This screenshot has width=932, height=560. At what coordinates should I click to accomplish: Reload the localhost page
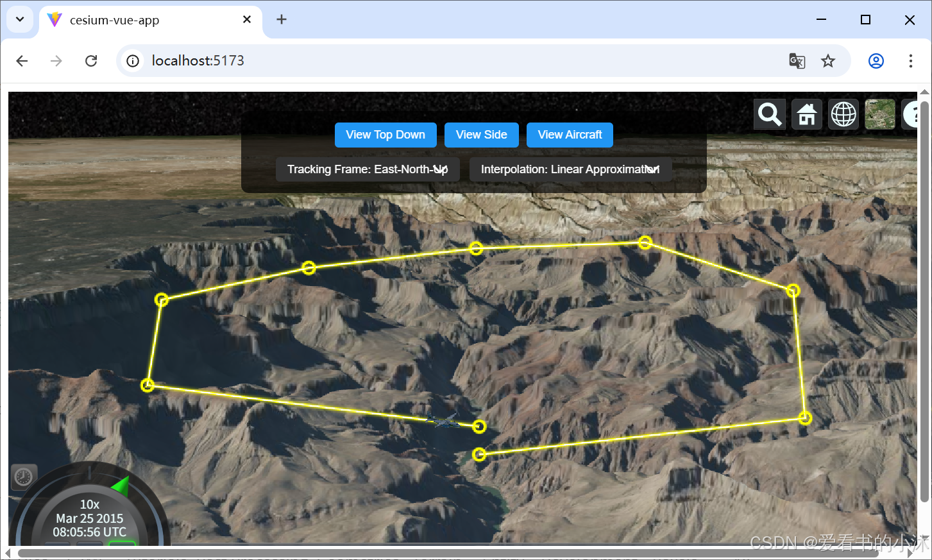pos(91,61)
